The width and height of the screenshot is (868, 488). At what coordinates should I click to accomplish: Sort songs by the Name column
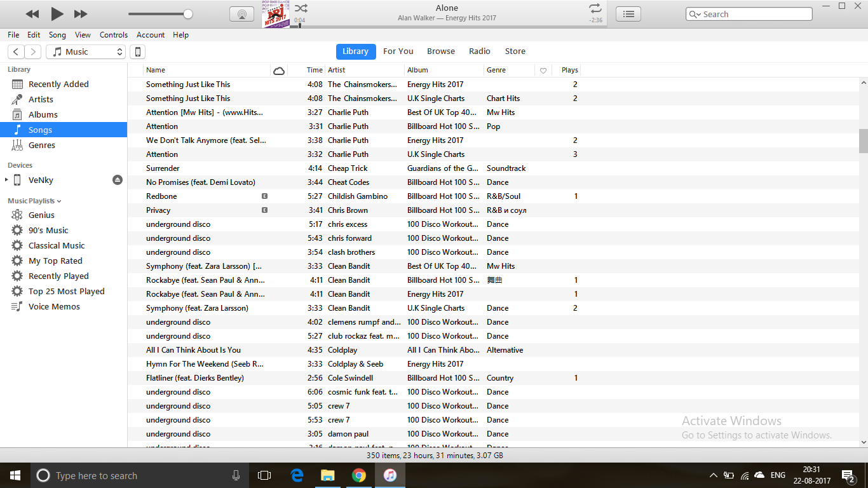(207, 70)
